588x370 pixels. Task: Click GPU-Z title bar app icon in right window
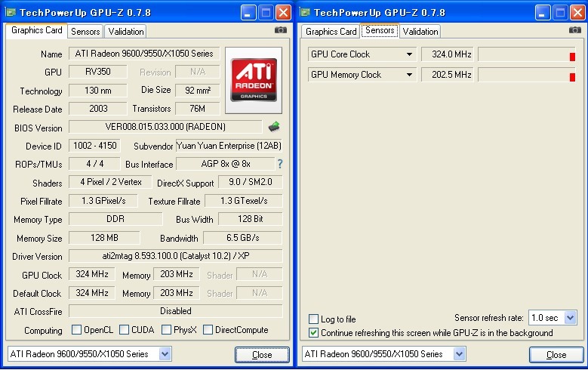(x=305, y=12)
